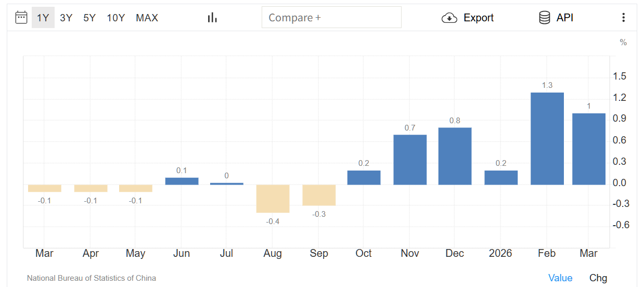The height and width of the screenshot is (287, 644).
Task: Click the February 1.3 bar
Action: click(x=547, y=138)
